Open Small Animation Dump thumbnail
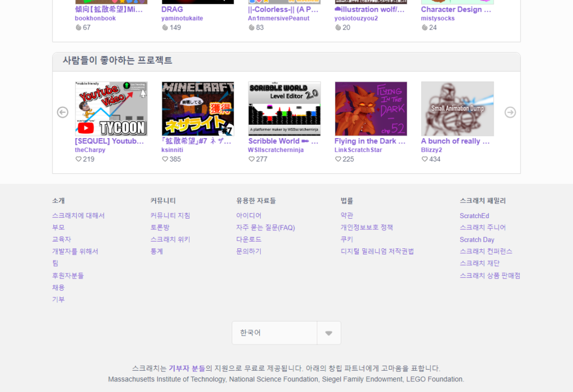Viewport: 573px width, 392px height. 457,108
